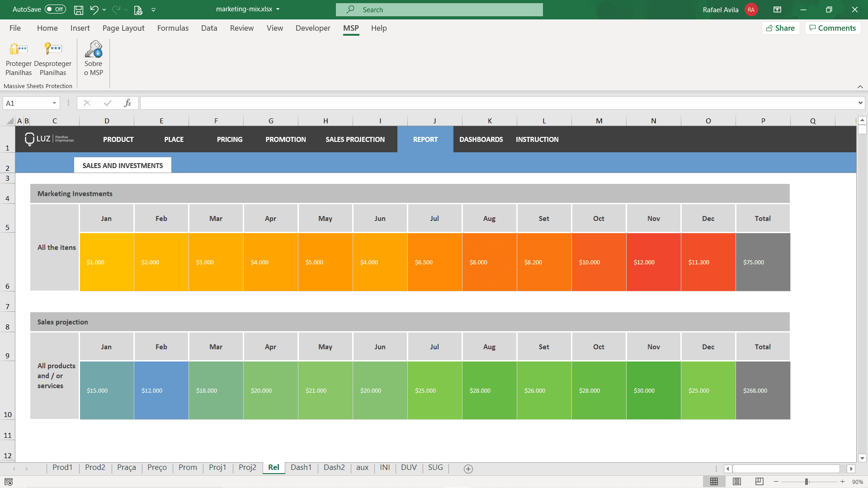Screen dimensions: 868x488
Task: Select Page Break Preview icon
Action: 759,481
